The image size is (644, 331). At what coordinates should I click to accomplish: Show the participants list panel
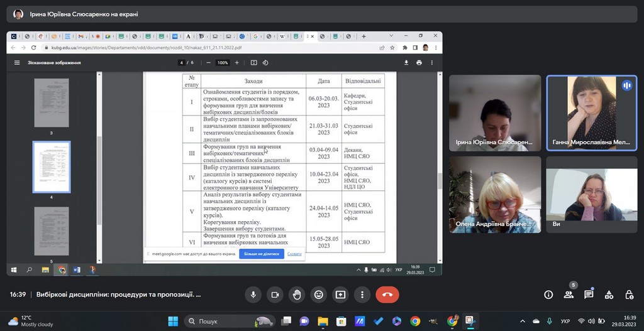tap(569, 295)
